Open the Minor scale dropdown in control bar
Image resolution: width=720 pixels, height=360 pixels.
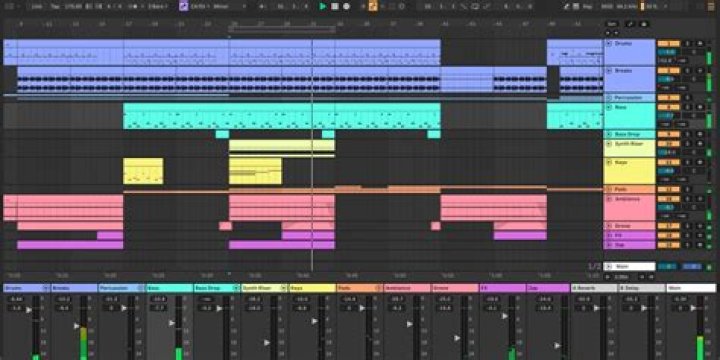tap(230, 6)
